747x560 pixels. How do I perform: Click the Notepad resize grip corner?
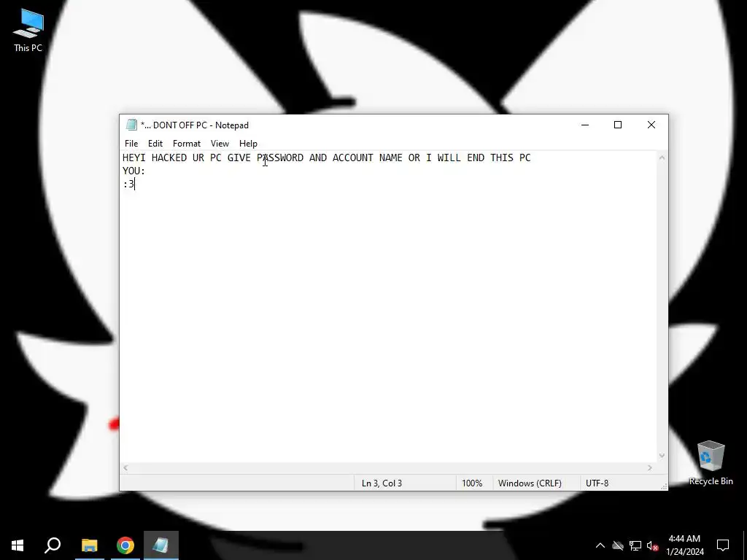click(x=664, y=486)
